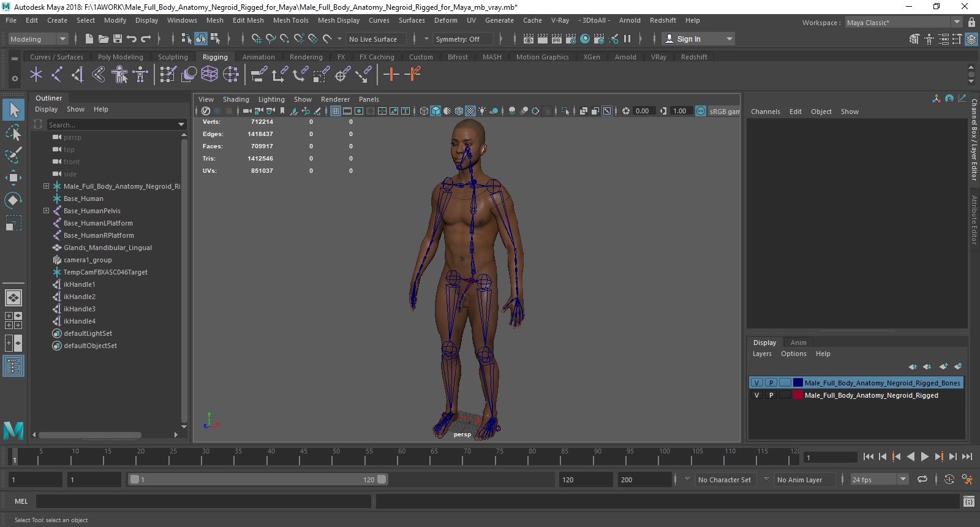This screenshot has height=527, width=980.
Task: Click the Outliner Search field
Action: pyautogui.click(x=116, y=124)
